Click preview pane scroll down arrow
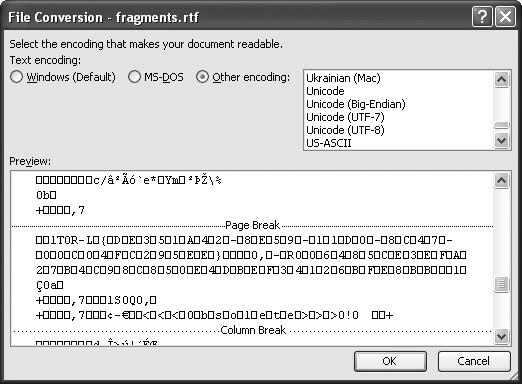The height and width of the screenshot is (384, 522). point(502,336)
